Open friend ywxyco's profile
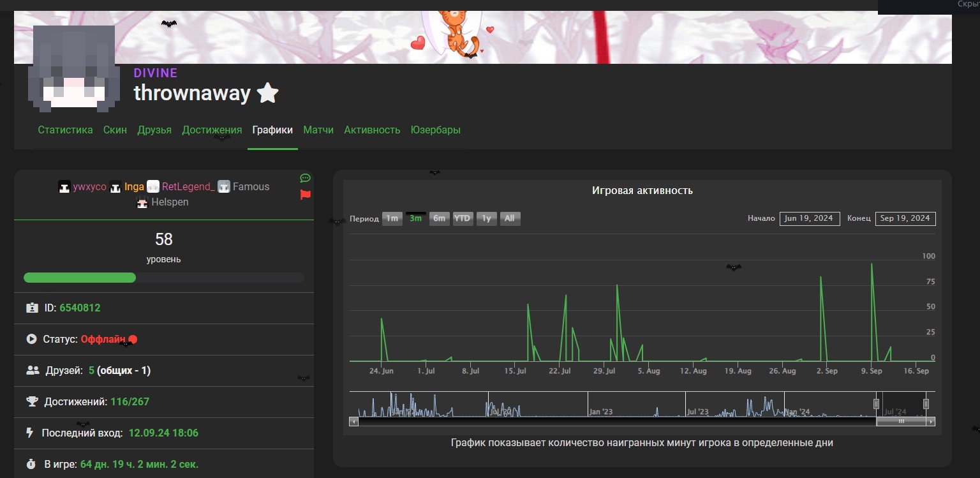This screenshot has height=478, width=980. (89, 187)
